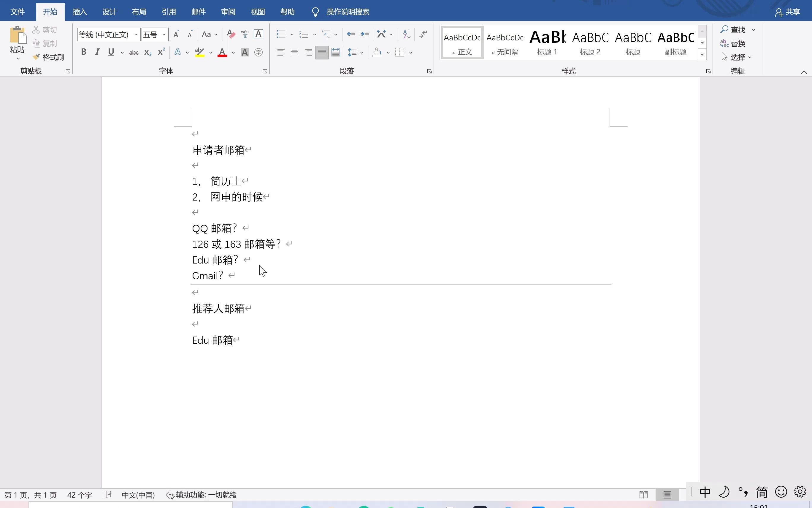Toggle bold formatting
The width and height of the screenshot is (812, 508).
(x=84, y=52)
